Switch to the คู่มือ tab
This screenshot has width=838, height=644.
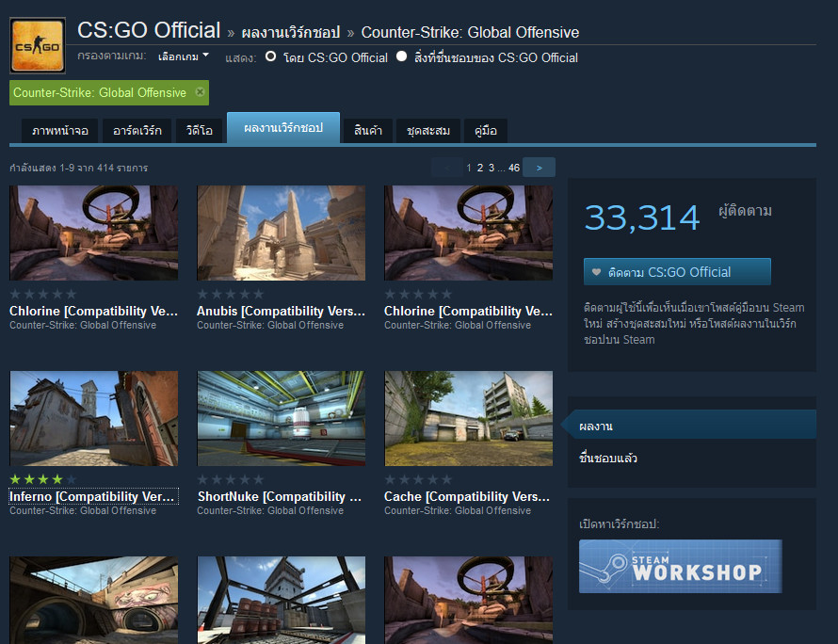pos(485,131)
